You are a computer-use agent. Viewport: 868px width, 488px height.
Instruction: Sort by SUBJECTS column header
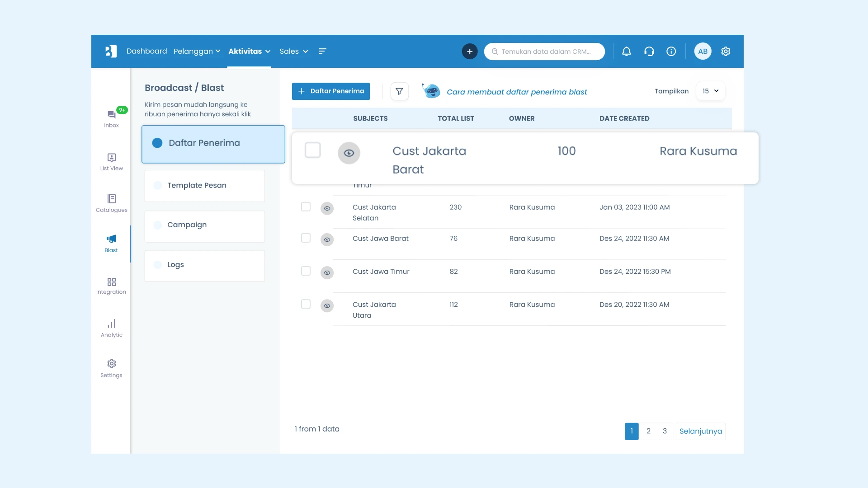click(370, 118)
